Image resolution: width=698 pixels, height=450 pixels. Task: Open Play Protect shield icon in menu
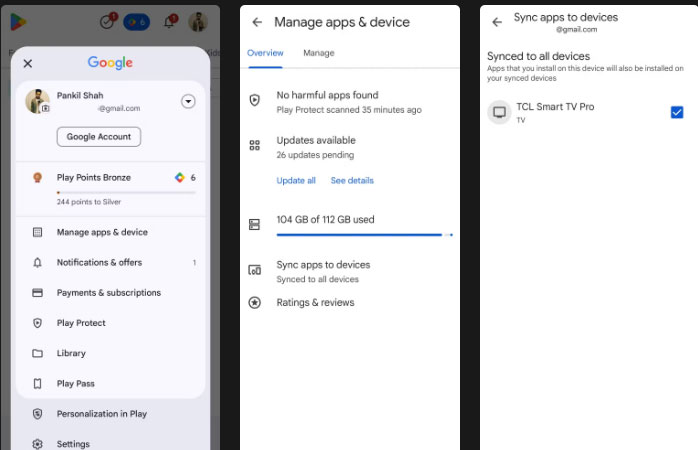(x=37, y=323)
